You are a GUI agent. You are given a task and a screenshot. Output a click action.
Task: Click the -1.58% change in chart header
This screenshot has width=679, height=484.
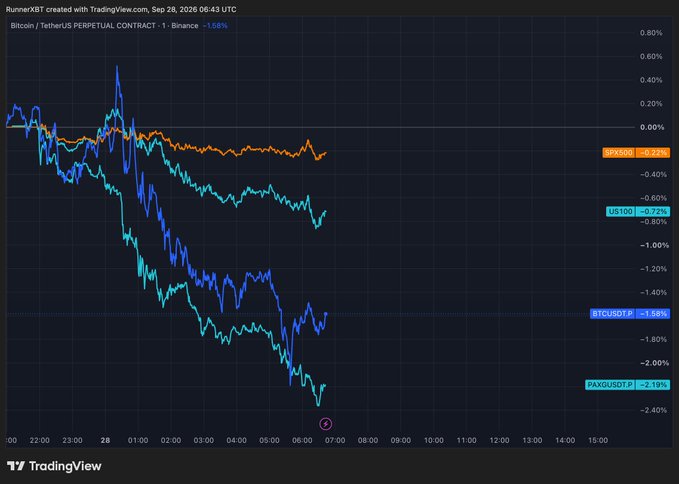[215, 26]
